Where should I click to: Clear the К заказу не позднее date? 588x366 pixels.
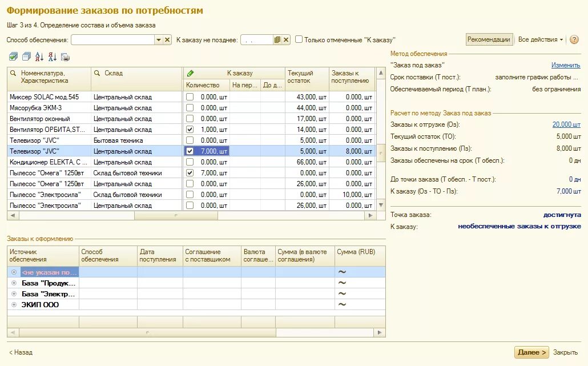click(286, 40)
